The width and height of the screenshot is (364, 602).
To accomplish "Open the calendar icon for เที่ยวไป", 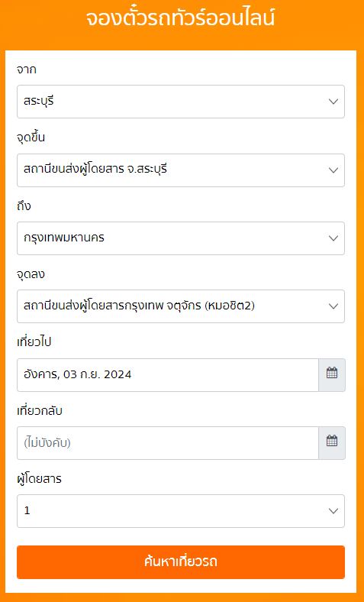I will click(332, 375).
